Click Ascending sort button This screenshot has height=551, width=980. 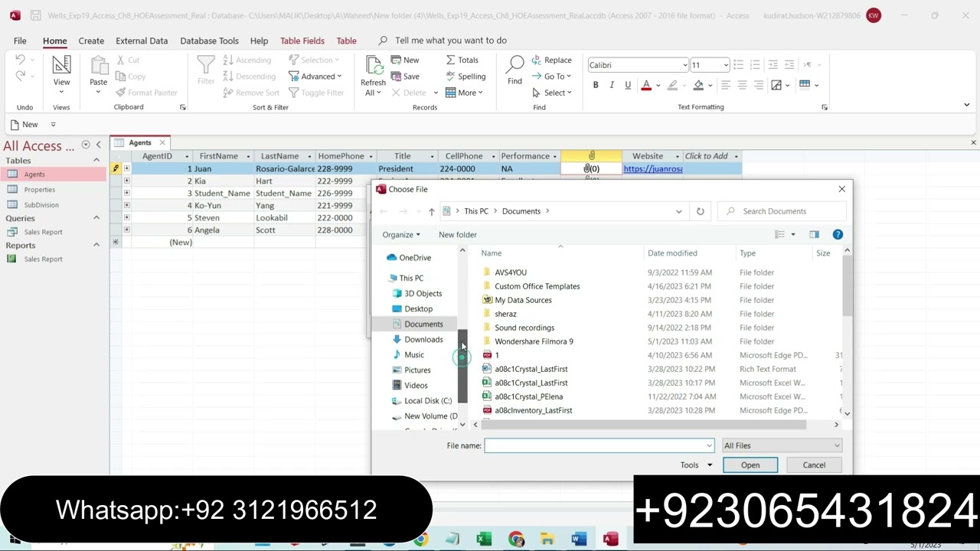[247, 60]
